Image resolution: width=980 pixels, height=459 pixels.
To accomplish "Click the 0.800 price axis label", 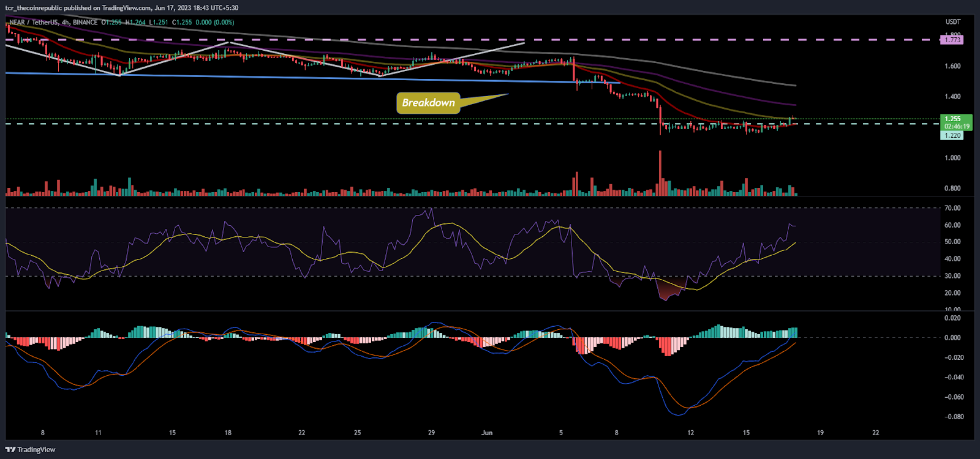I will point(952,188).
